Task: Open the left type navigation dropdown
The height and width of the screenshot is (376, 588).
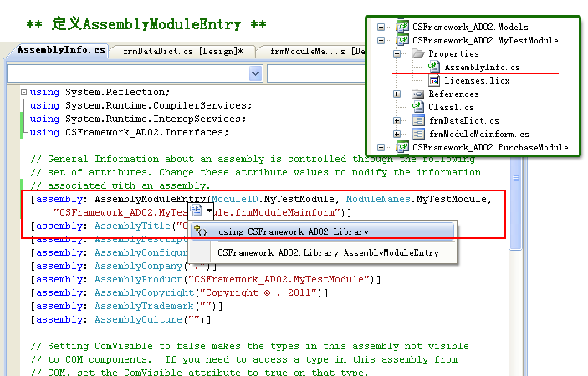Action: pos(256,74)
